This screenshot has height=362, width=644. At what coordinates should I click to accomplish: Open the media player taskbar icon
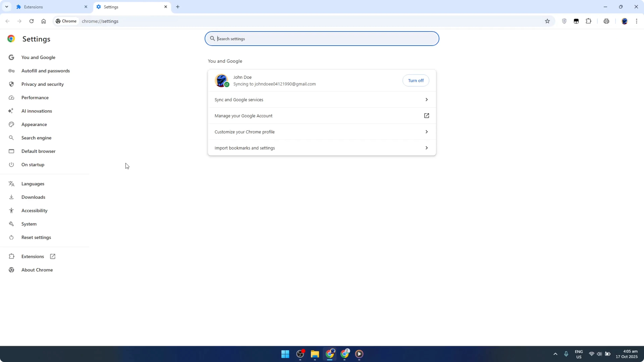359,354
